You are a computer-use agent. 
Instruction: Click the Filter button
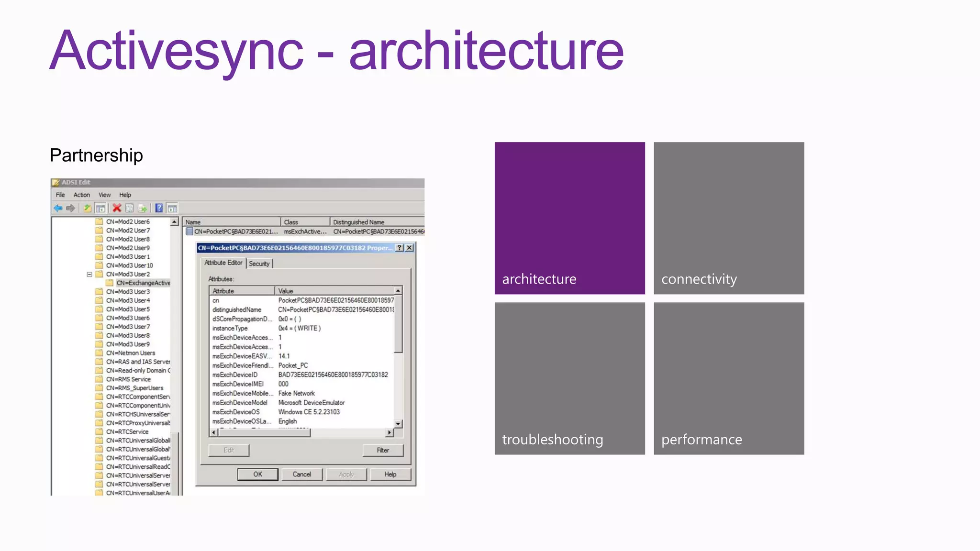point(383,450)
